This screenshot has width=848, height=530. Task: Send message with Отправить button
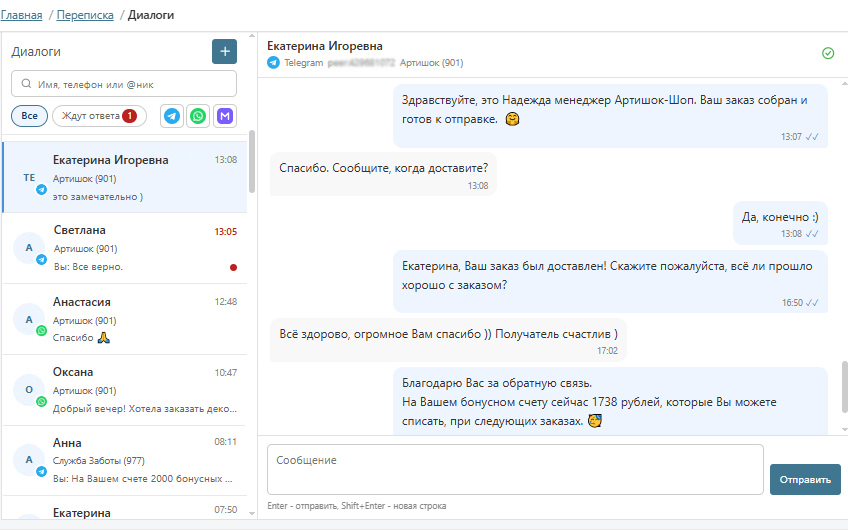click(x=805, y=479)
